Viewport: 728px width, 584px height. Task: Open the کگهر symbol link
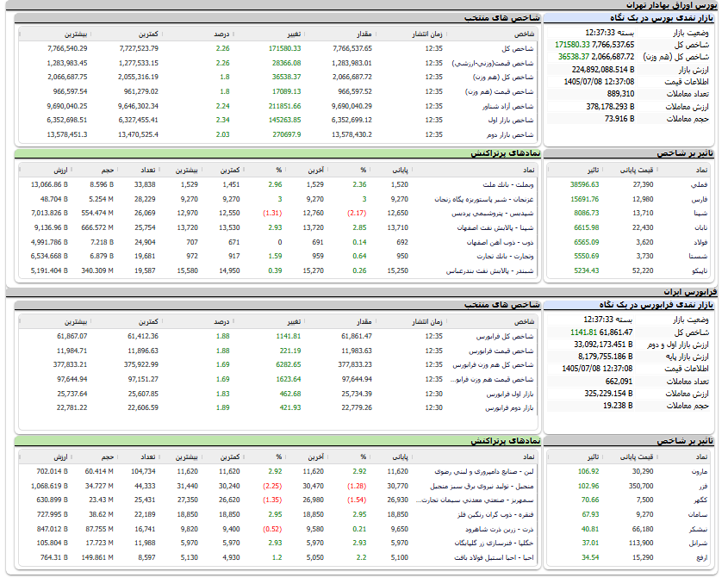(x=700, y=500)
